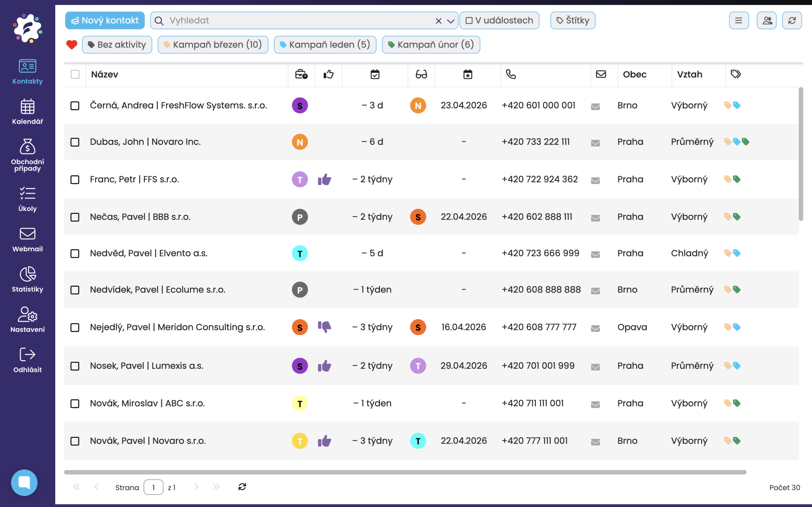Viewport: 812px width, 507px height.
Task: Click email envelope icon for Černá, Andrea
Action: (595, 106)
